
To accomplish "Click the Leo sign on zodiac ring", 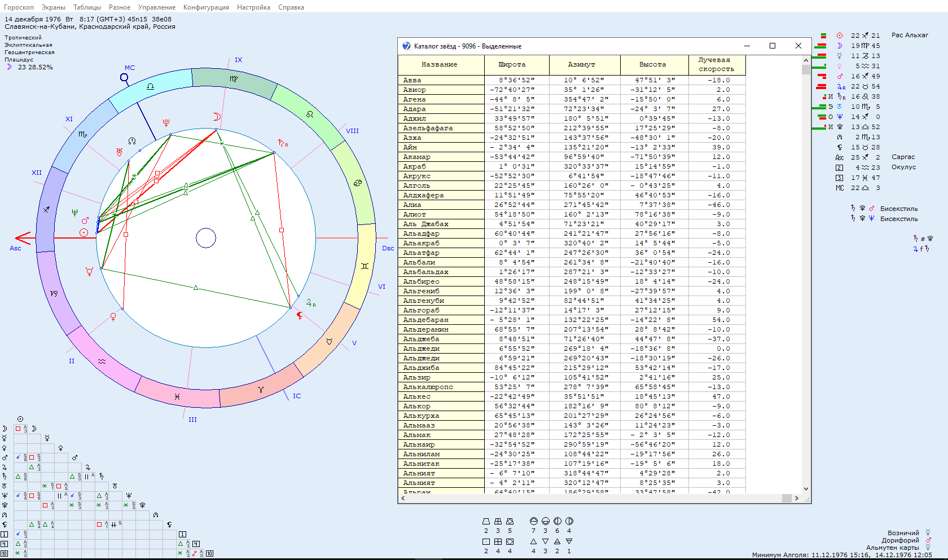I will click(x=310, y=114).
